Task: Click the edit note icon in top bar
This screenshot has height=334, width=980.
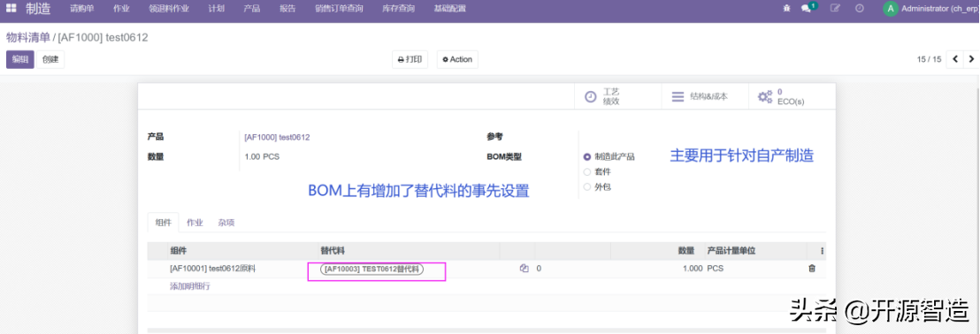Action: coord(834,9)
